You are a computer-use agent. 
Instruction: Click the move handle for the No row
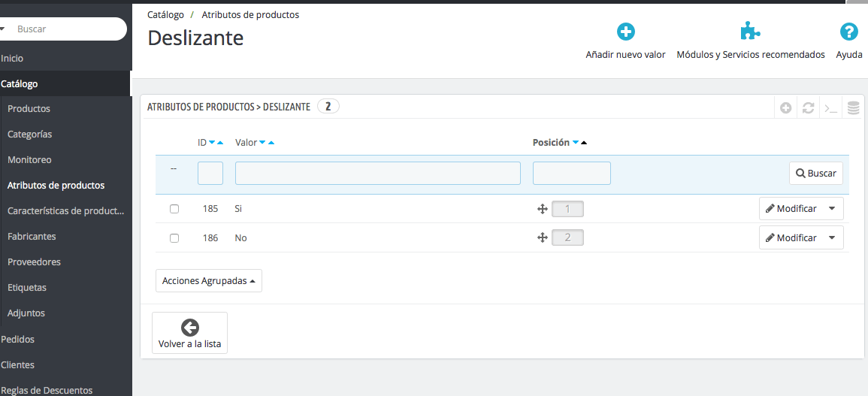[542, 237]
